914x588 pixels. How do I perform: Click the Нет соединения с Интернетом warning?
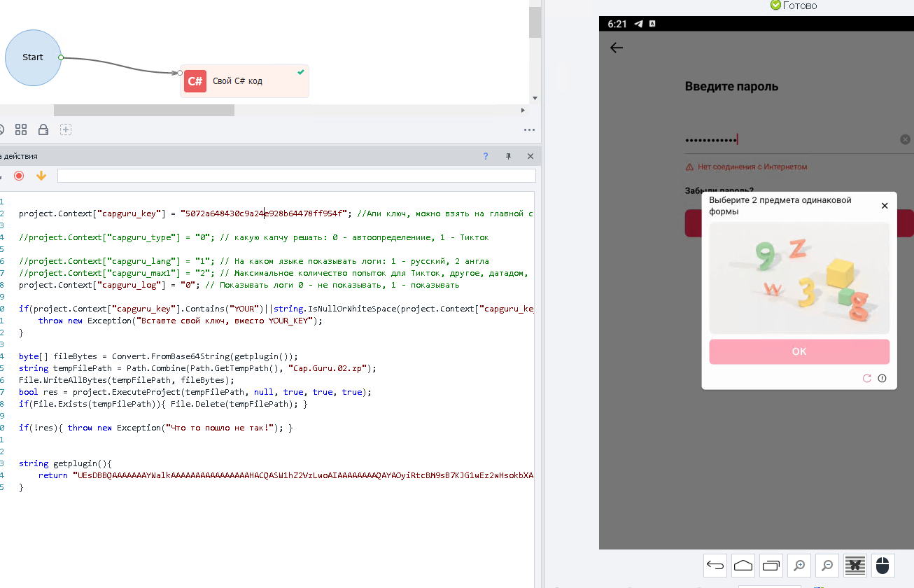pyautogui.click(x=752, y=167)
